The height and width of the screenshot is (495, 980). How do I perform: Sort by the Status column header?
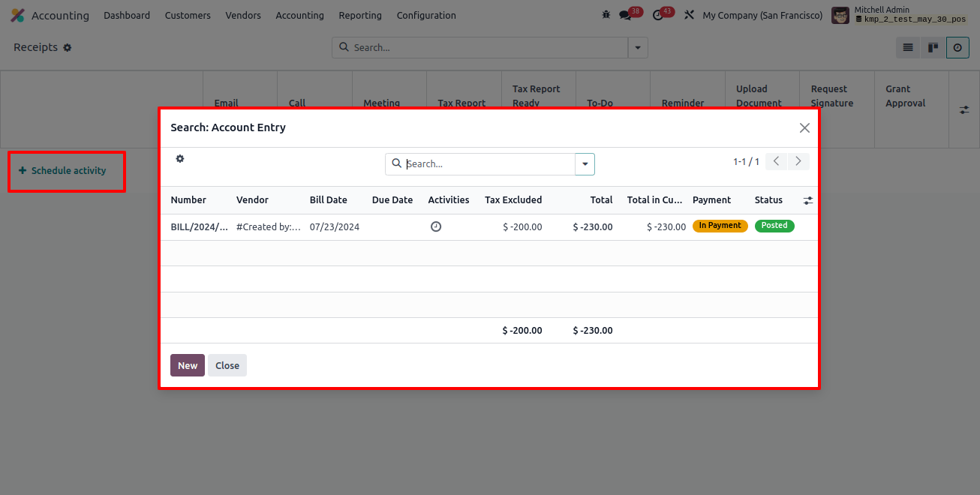(x=768, y=200)
